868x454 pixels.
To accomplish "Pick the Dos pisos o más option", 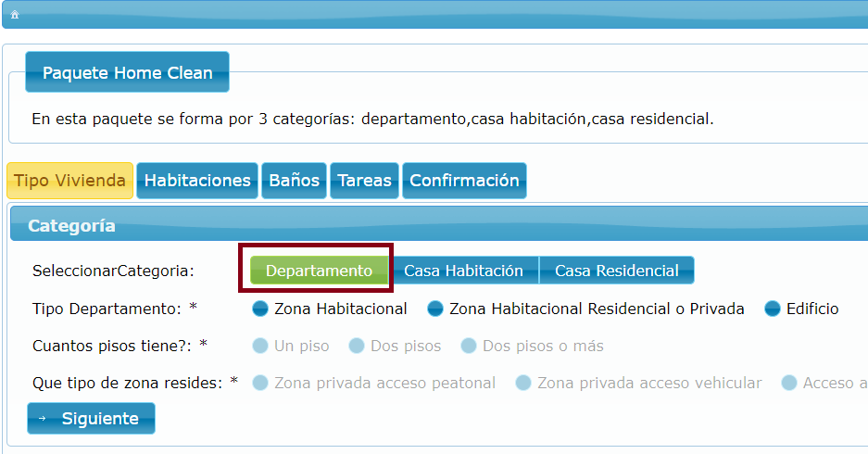I will tap(469, 346).
